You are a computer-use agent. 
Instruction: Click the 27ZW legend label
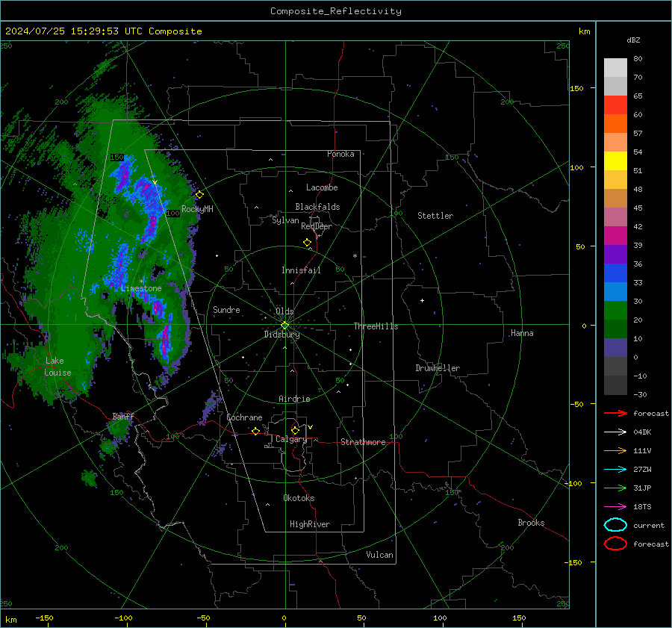pos(642,470)
